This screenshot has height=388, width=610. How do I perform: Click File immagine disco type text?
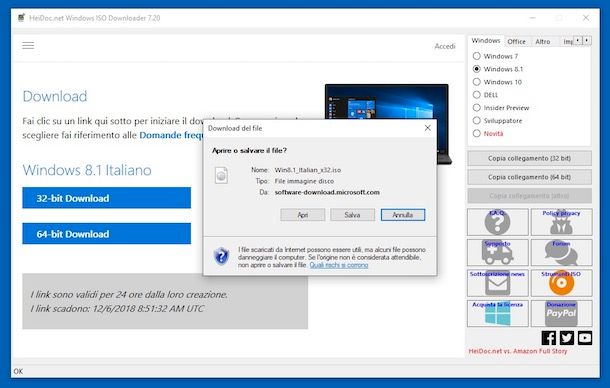tap(304, 181)
